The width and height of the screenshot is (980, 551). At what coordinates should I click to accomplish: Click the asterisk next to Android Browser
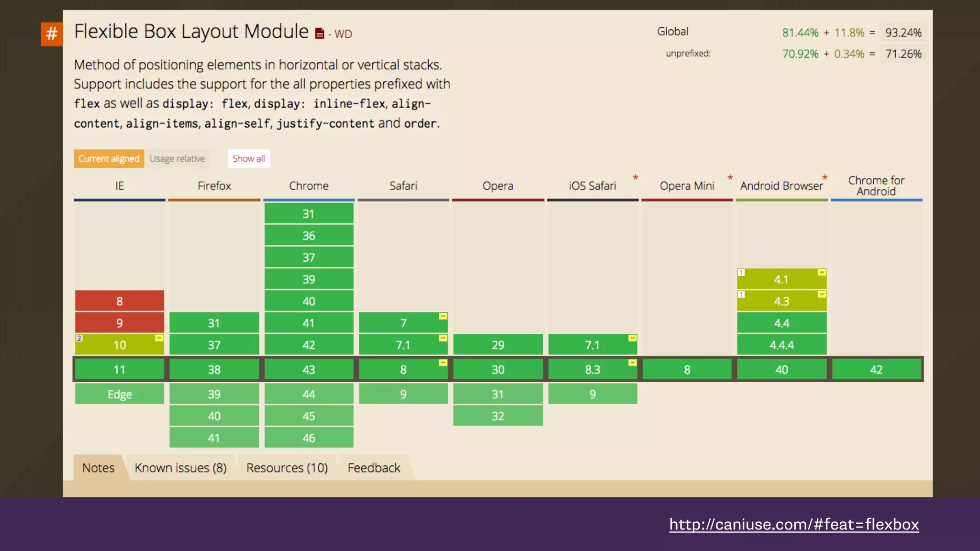click(824, 178)
